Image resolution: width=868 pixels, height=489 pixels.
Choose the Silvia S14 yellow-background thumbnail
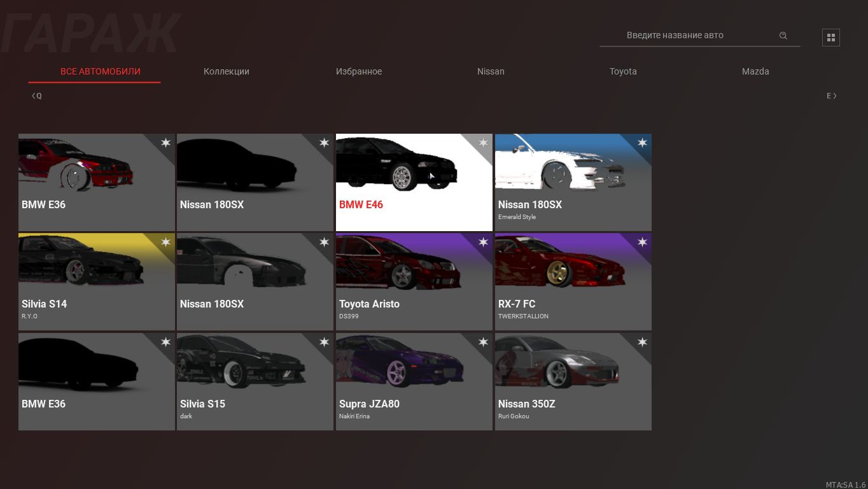point(81,262)
